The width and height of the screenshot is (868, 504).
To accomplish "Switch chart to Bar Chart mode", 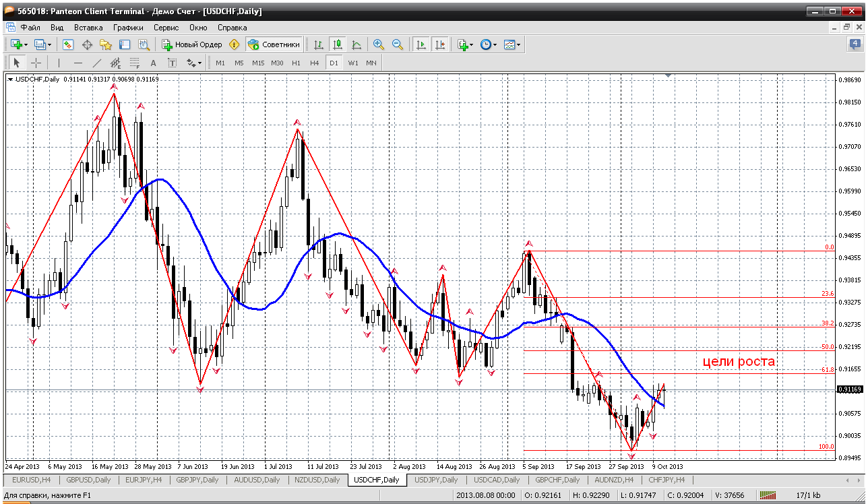I will pos(319,44).
